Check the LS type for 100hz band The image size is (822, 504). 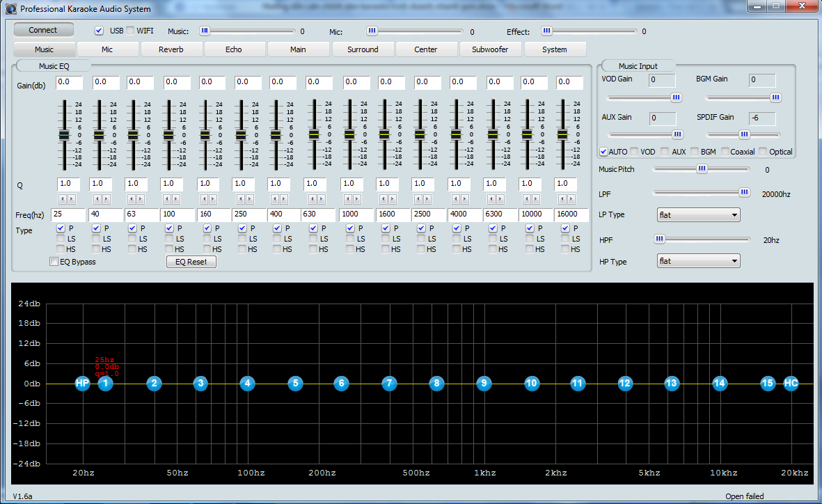click(169, 239)
